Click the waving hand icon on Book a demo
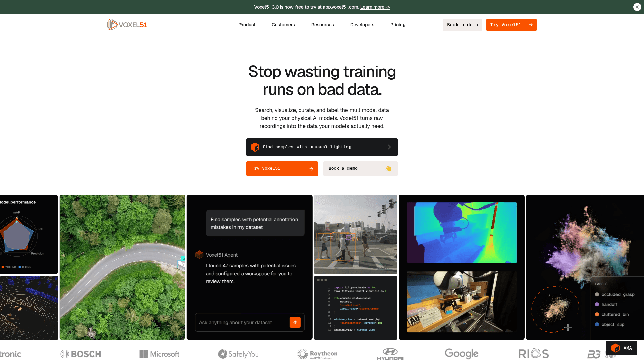 (388, 169)
